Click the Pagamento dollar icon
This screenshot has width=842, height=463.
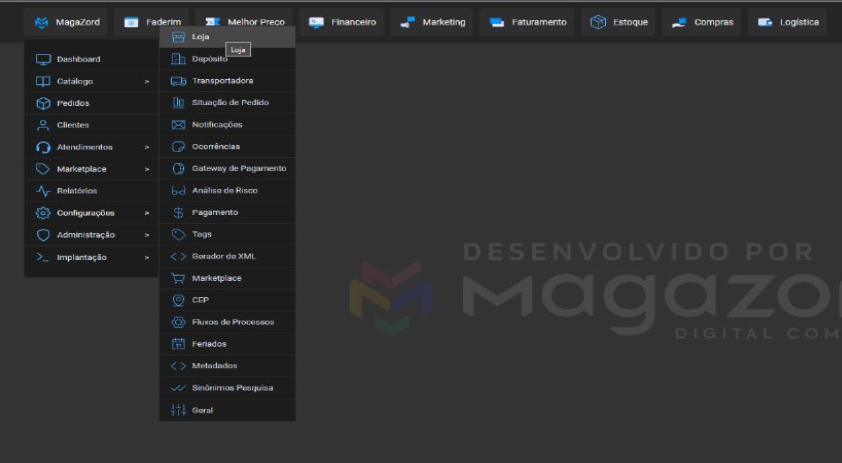point(178,213)
